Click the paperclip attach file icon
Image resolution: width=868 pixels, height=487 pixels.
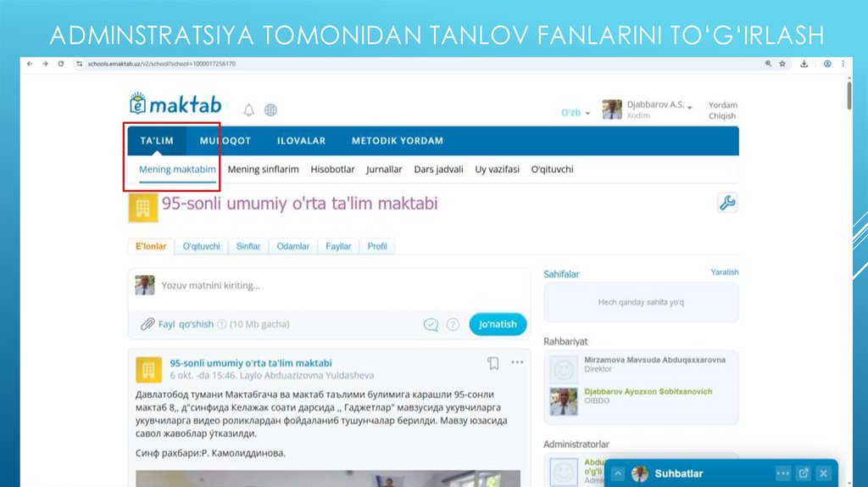(x=147, y=324)
